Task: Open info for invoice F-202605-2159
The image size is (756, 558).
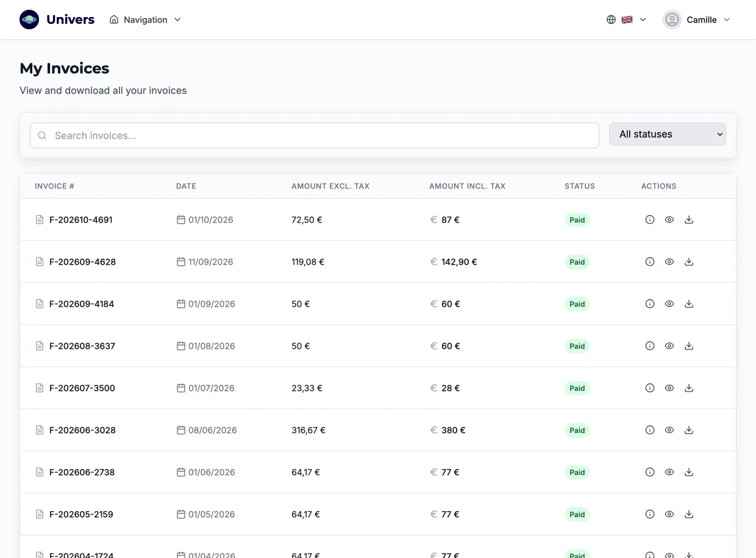Action: [650, 514]
